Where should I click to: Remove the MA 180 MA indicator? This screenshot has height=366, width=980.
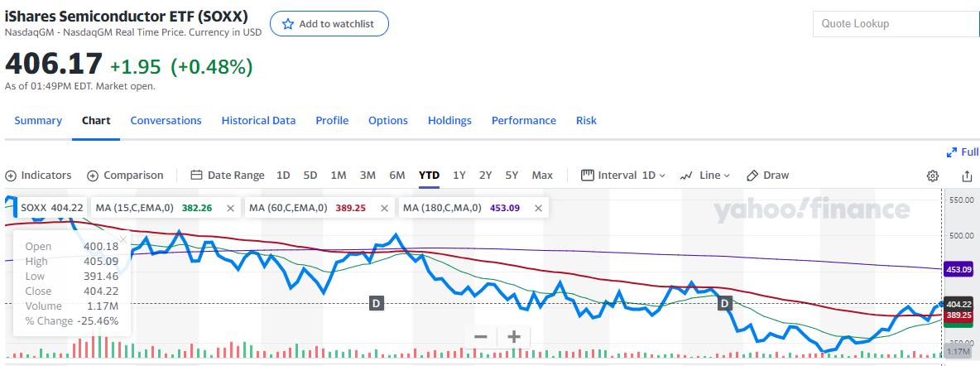[537, 208]
